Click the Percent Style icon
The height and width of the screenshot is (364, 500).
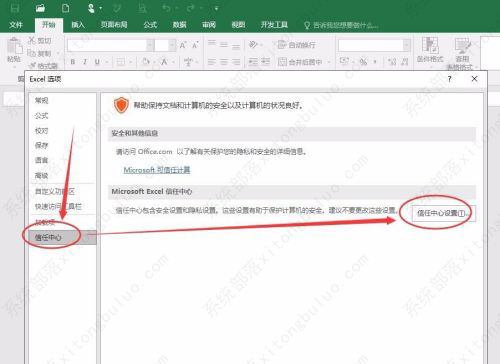coord(363,62)
